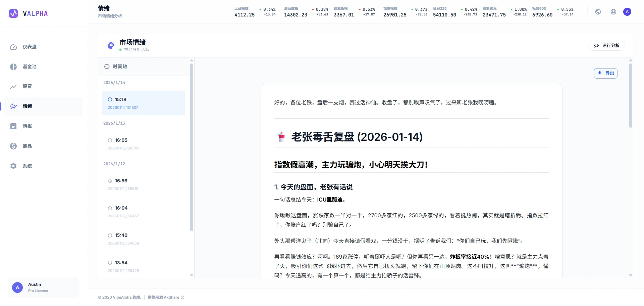Click the 数据来源 AkShare footer text

pos(163,297)
